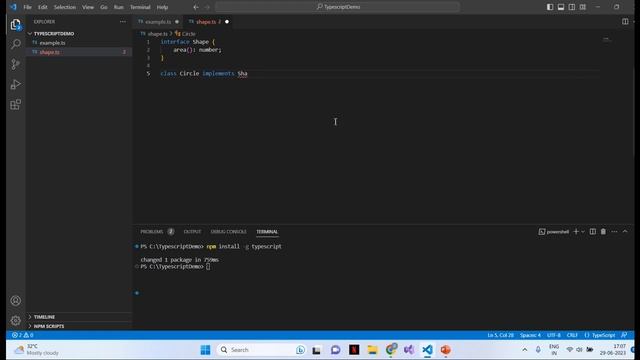Toggle primary side bar layout icon

coord(550,7)
